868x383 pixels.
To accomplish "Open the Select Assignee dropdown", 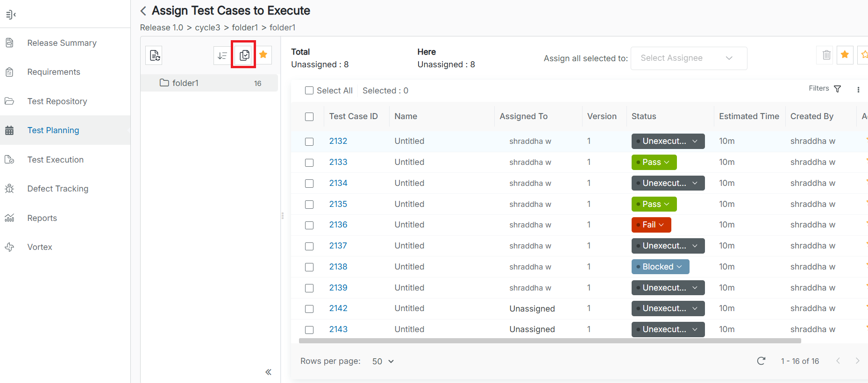I will coord(688,58).
